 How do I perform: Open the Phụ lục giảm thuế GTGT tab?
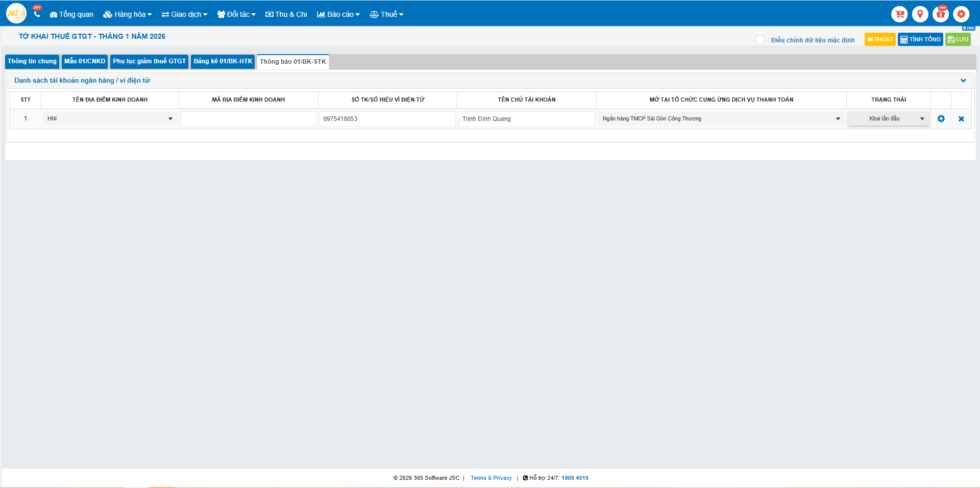tap(149, 61)
